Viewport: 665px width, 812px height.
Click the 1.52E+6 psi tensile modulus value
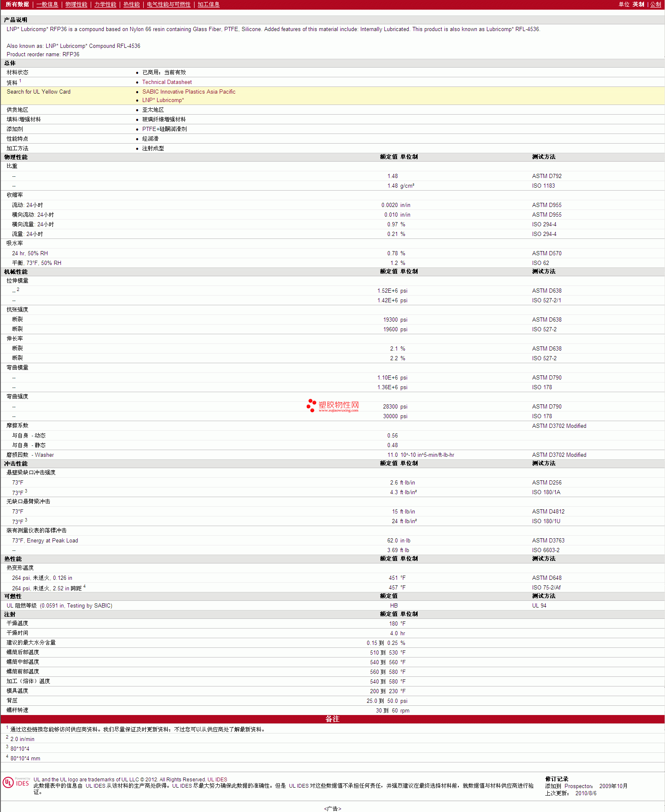[x=392, y=291]
